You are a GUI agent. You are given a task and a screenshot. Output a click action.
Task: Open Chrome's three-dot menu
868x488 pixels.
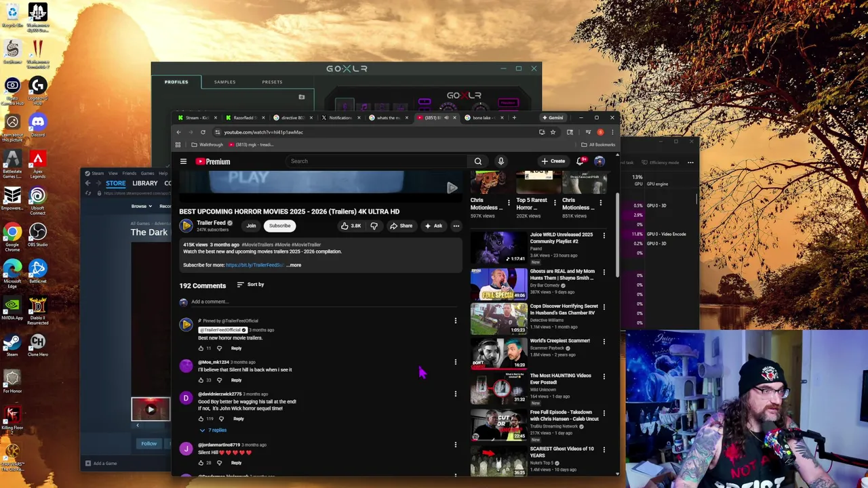[612, 132]
